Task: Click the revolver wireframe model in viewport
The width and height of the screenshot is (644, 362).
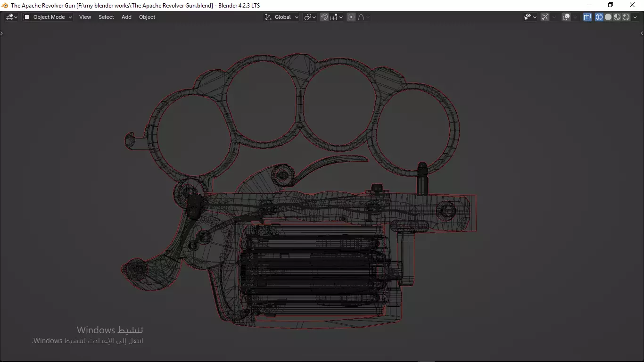Action: 299,191
